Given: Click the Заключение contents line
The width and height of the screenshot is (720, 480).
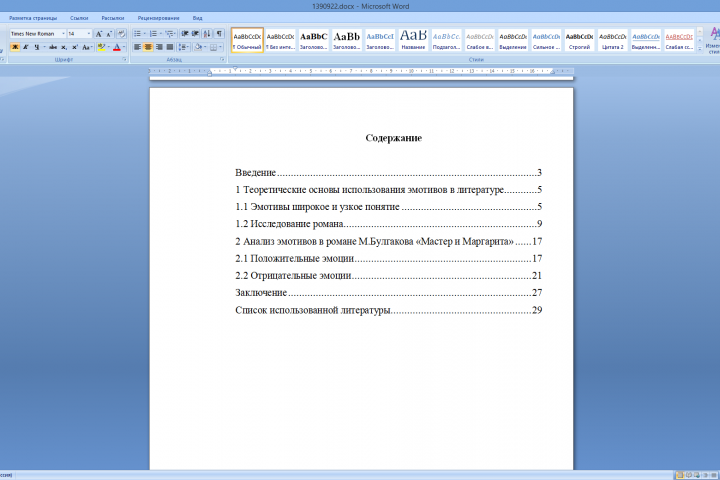Looking at the screenshot, I should tap(388, 293).
